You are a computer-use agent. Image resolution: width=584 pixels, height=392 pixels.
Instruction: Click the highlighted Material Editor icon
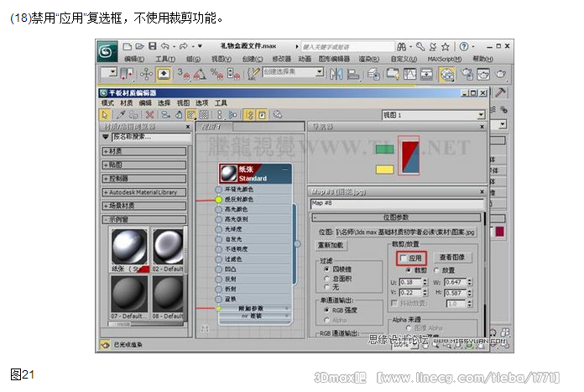tap(447, 75)
